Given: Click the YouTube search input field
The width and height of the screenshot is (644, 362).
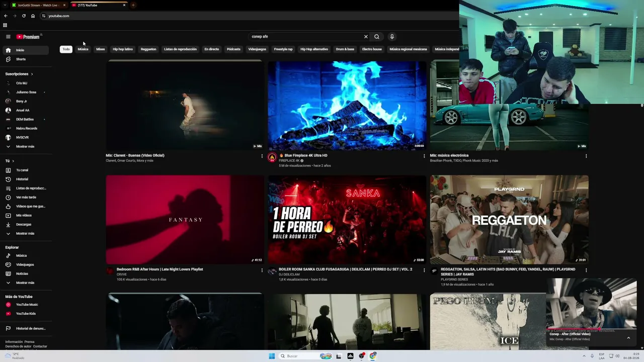Looking at the screenshot, I should tap(306, 37).
